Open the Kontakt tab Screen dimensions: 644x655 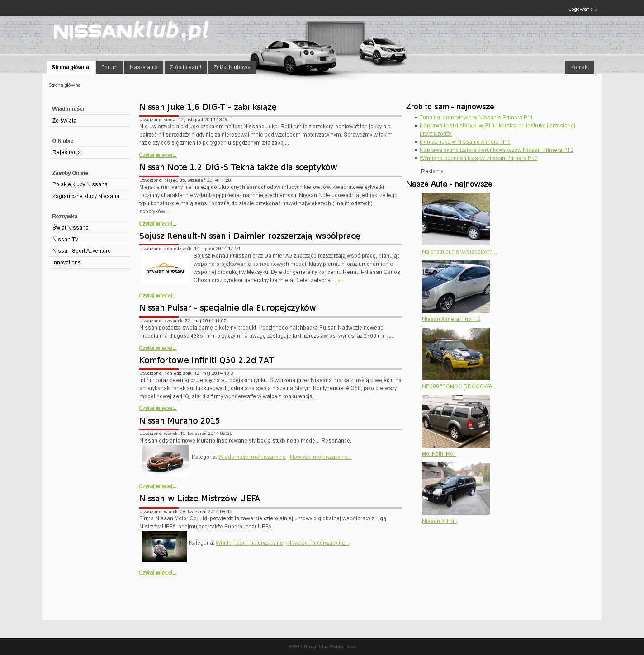(x=579, y=67)
